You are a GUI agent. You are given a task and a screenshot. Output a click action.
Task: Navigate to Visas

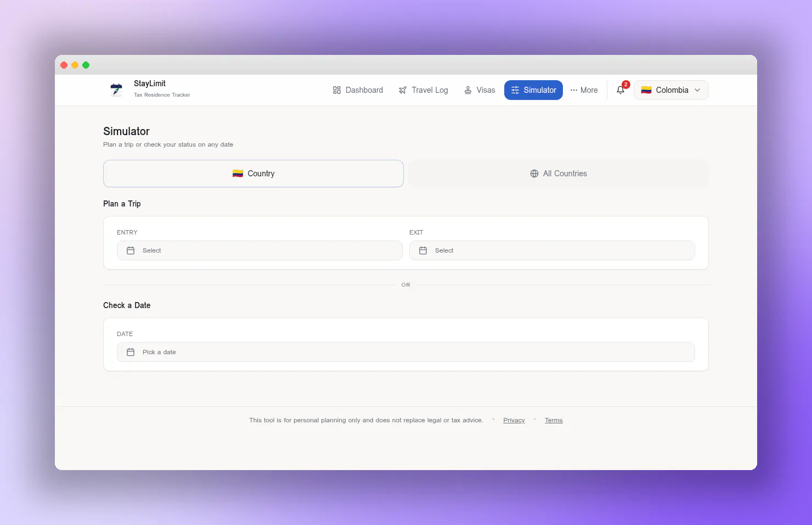(x=480, y=90)
